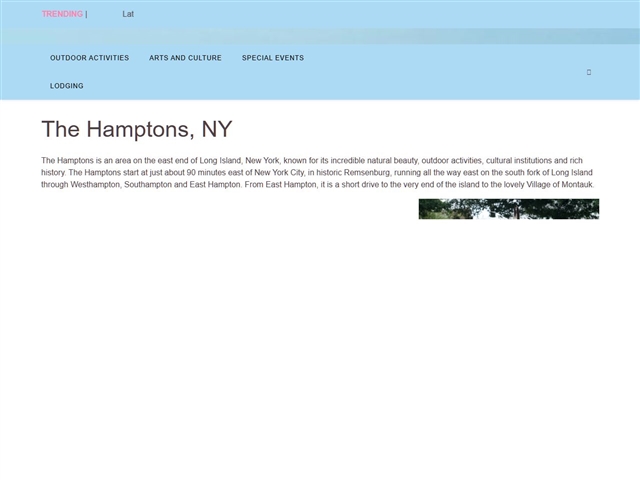The width and height of the screenshot is (640, 480).
Task: Click the pink TRENDING label
Action: [62, 14]
